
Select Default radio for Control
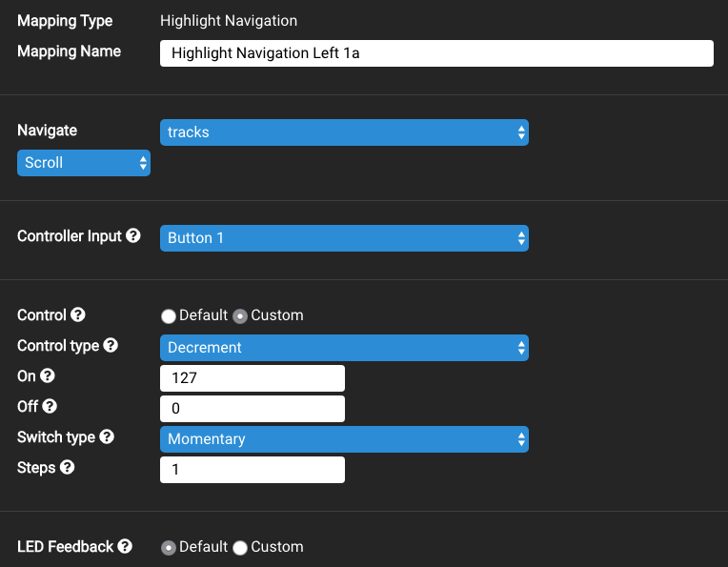click(169, 316)
